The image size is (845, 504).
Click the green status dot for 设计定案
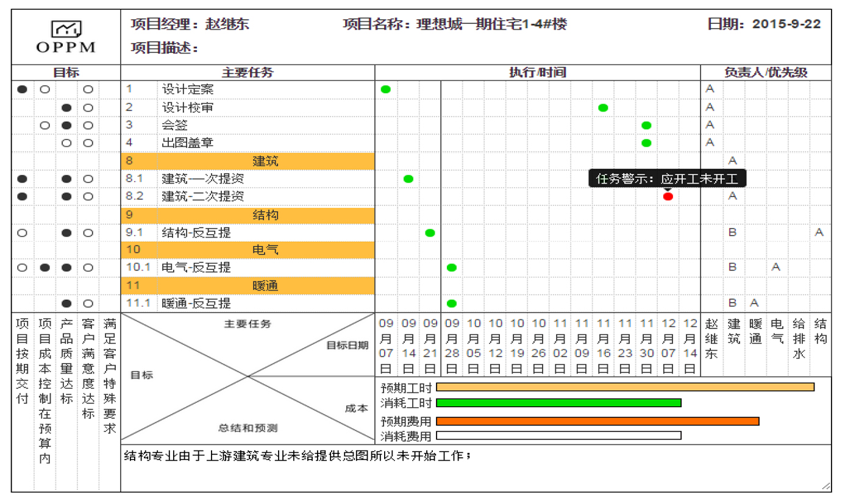[x=385, y=90]
